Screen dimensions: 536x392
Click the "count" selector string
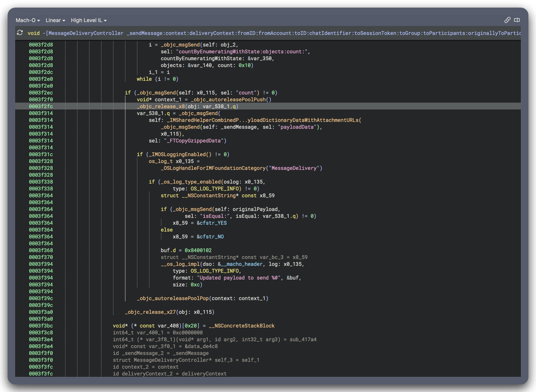point(246,93)
